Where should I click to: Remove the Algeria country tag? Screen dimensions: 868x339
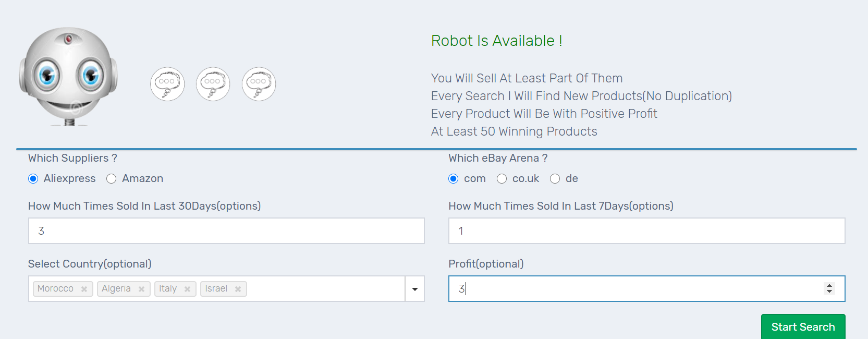(141, 289)
